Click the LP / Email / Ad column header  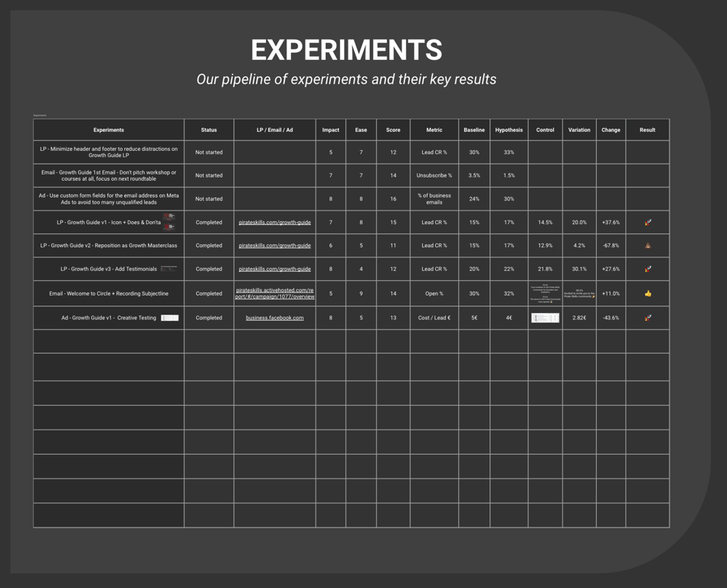274,129
